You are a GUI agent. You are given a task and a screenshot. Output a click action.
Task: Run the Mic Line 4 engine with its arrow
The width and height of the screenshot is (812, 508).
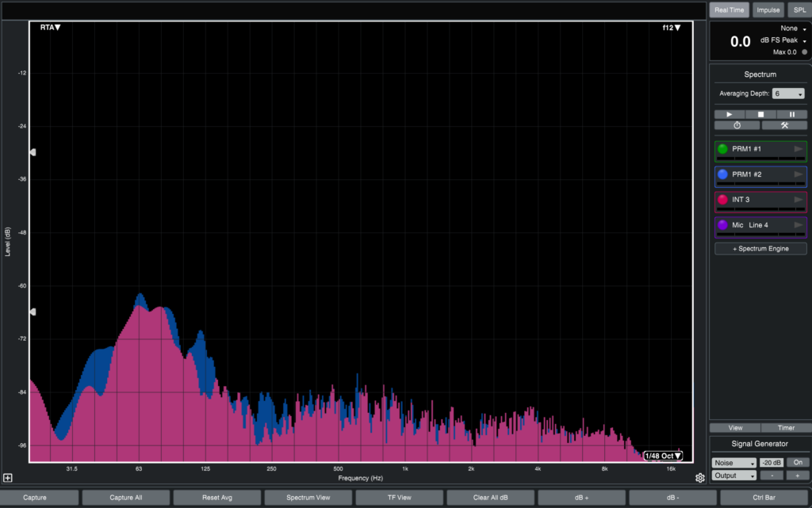pos(799,225)
